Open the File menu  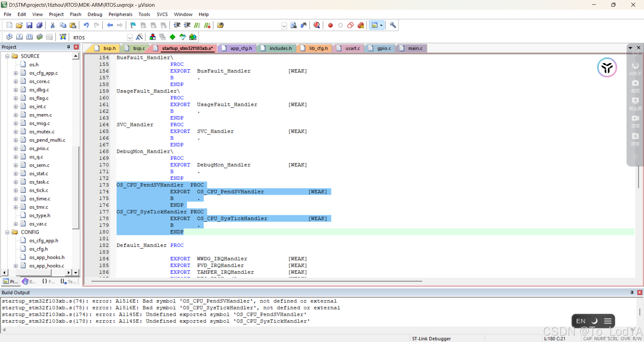click(7, 14)
